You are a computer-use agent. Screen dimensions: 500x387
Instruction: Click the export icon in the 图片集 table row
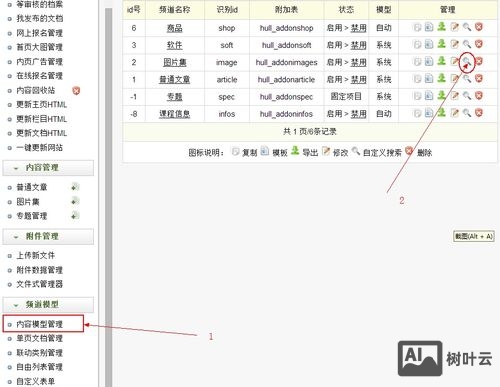point(442,61)
